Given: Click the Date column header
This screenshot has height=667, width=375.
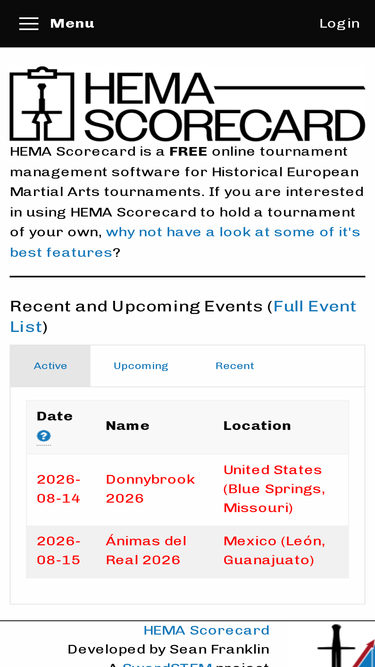Looking at the screenshot, I should coord(54,416).
